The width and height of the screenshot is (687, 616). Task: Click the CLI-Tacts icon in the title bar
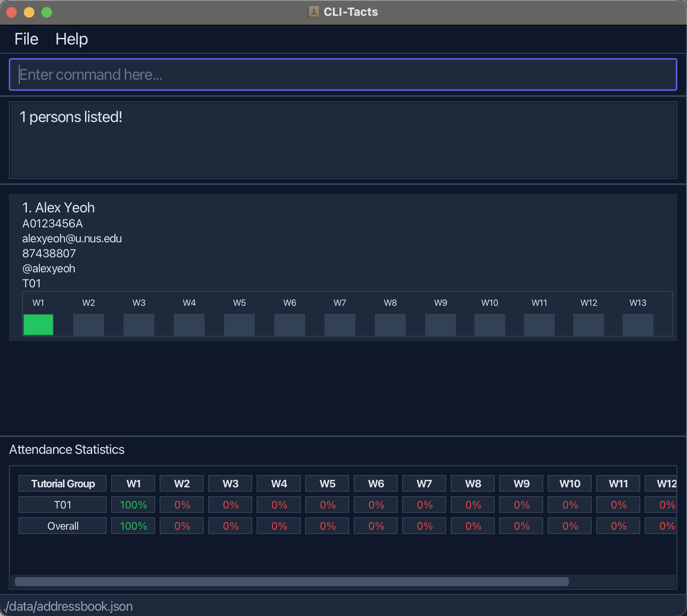click(x=313, y=12)
